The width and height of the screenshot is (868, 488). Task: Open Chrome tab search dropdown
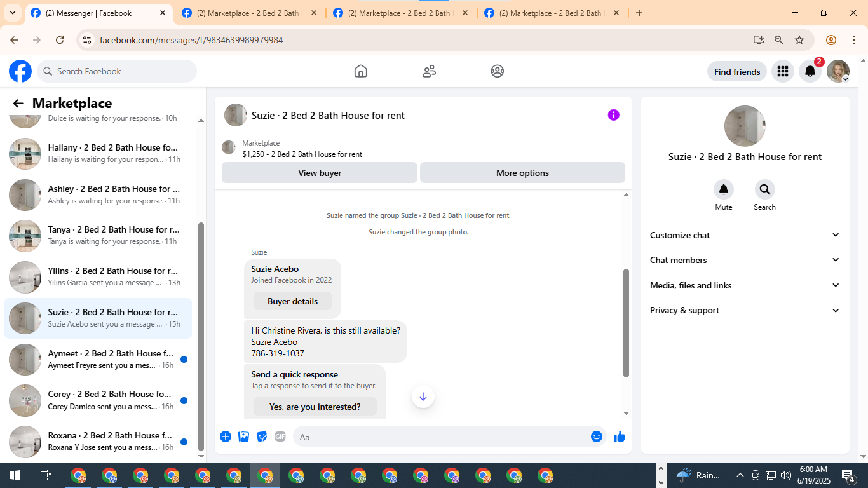tap(13, 13)
